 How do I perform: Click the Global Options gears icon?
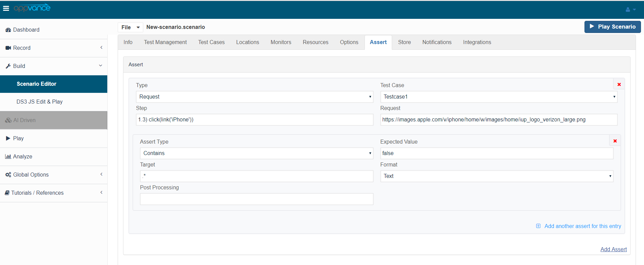tap(8, 175)
